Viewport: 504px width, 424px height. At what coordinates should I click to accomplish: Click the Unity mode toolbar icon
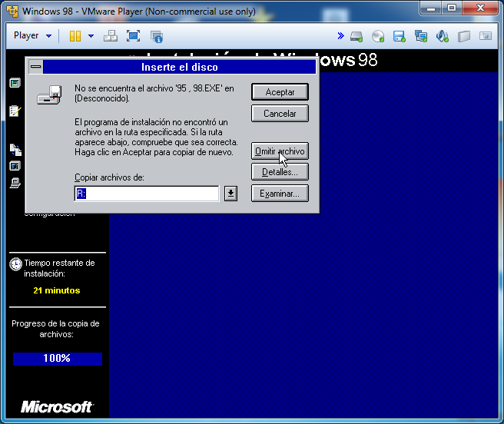(x=157, y=36)
